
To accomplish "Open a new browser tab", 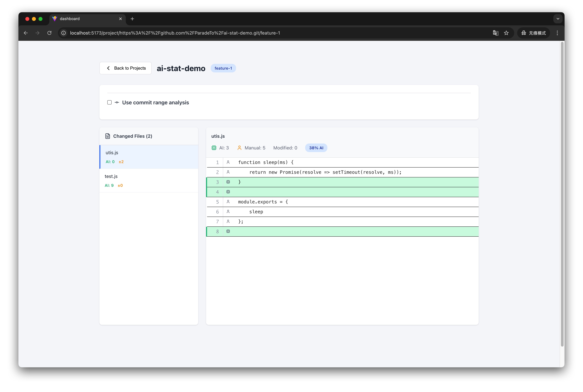I will pyautogui.click(x=132, y=19).
